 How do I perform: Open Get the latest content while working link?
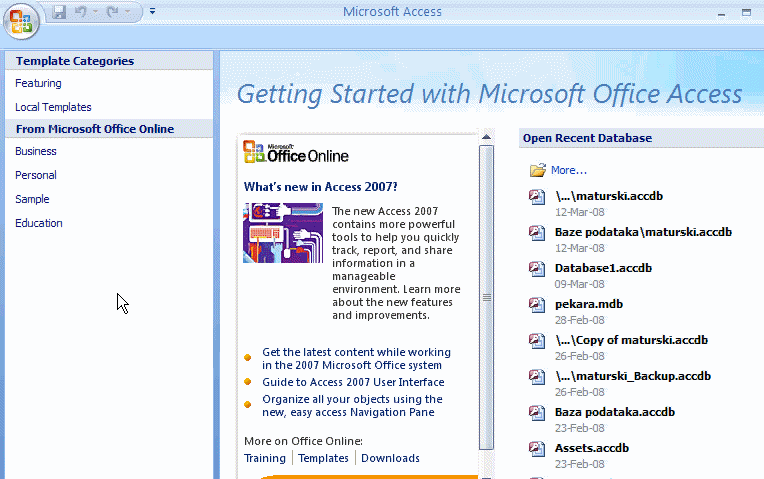pyautogui.click(x=356, y=359)
